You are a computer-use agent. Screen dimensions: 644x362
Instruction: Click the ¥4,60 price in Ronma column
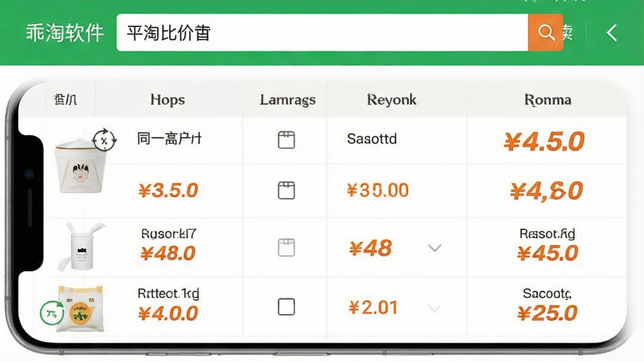pos(547,191)
